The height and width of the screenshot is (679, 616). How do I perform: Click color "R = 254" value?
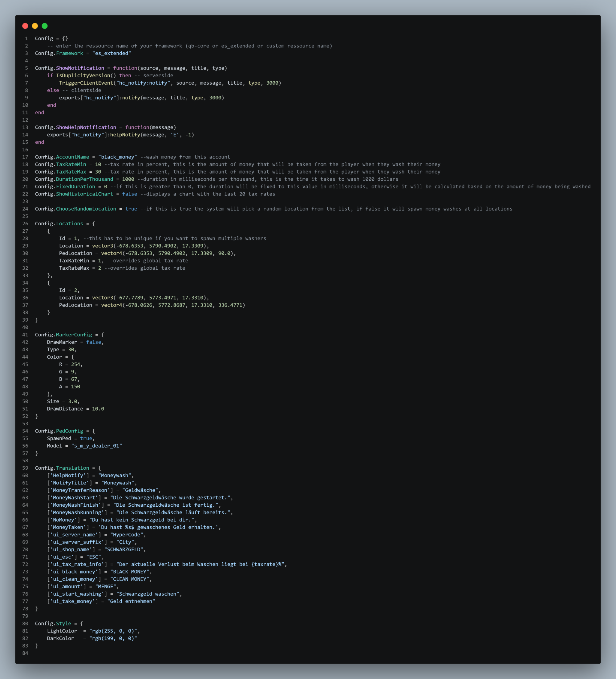click(x=75, y=364)
